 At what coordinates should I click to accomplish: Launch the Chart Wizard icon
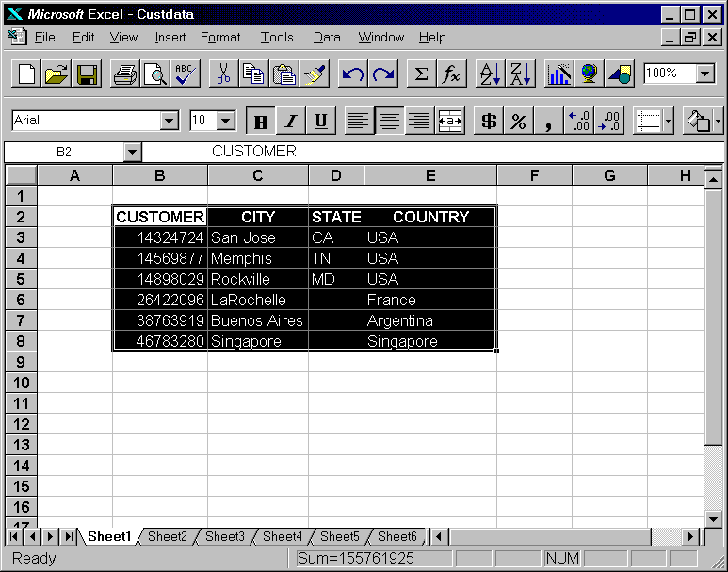558,74
